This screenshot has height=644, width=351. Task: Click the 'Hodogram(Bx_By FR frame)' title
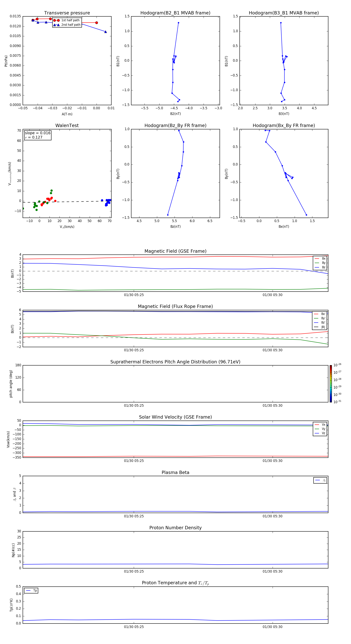click(284, 125)
